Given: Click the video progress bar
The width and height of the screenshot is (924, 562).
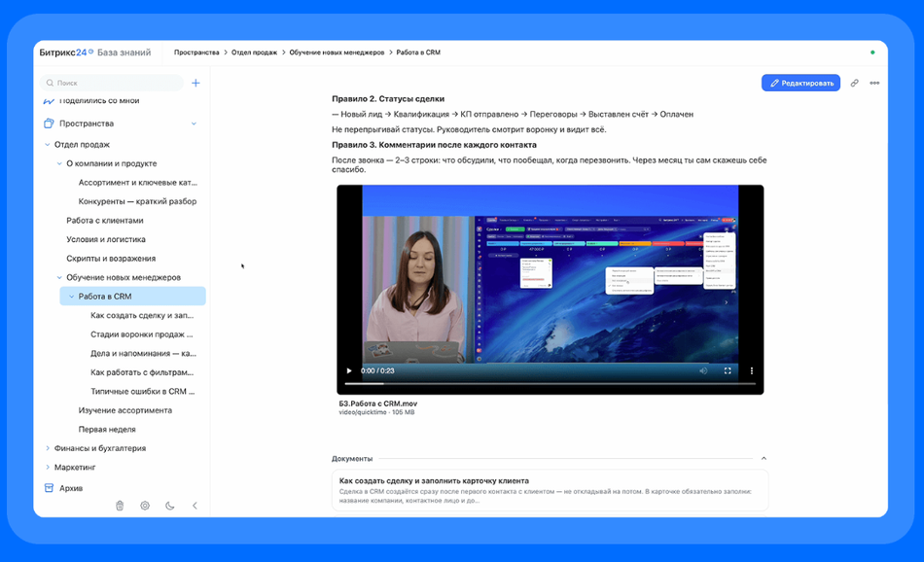Looking at the screenshot, I should [550, 383].
